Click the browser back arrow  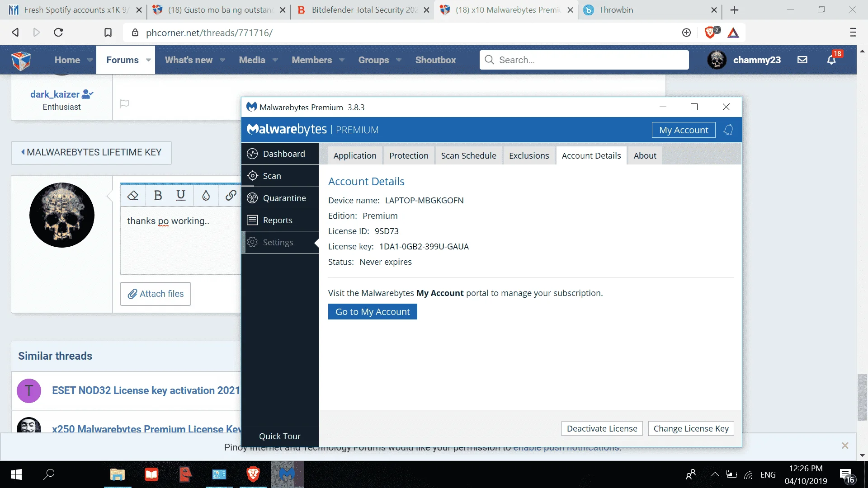[x=15, y=33]
